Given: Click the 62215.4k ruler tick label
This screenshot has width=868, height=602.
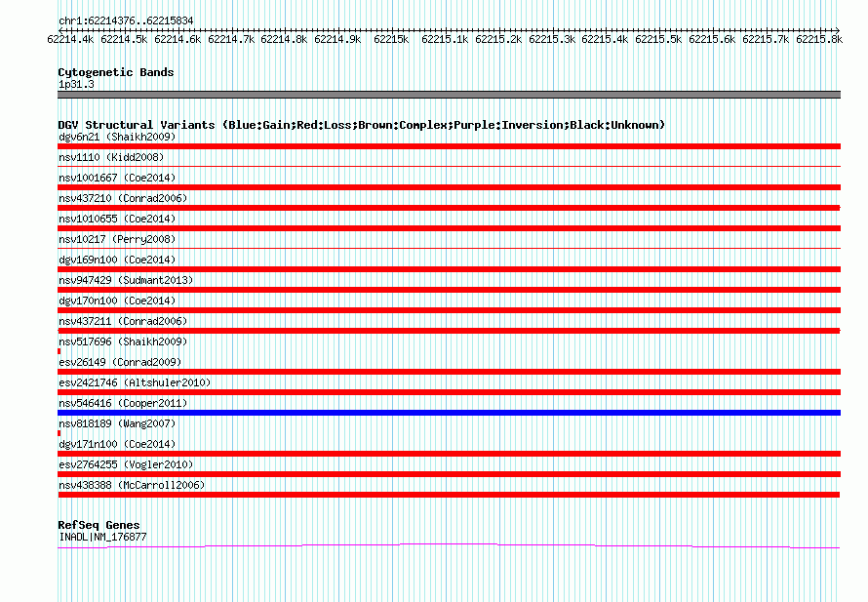Looking at the screenshot, I should (x=605, y=39).
